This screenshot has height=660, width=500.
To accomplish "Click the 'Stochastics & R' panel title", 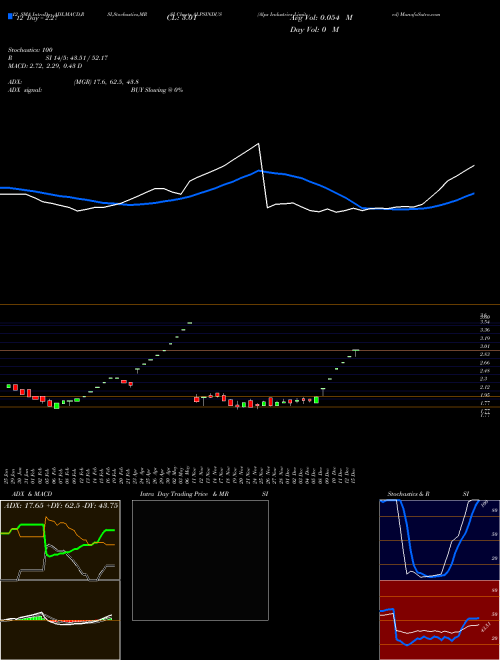I will pos(409,494).
